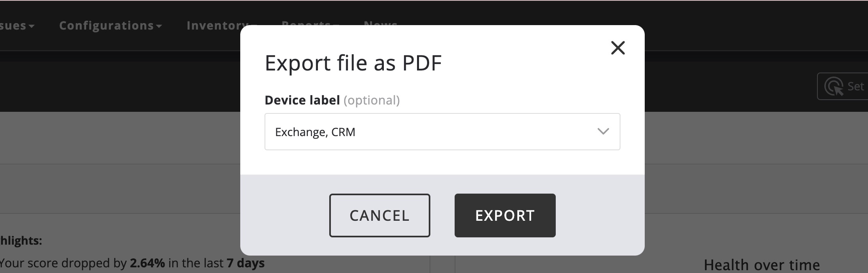Click the partially hidden News item
The width and height of the screenshot is (868, 273).
pyautogui.click(x=380, y=23)
